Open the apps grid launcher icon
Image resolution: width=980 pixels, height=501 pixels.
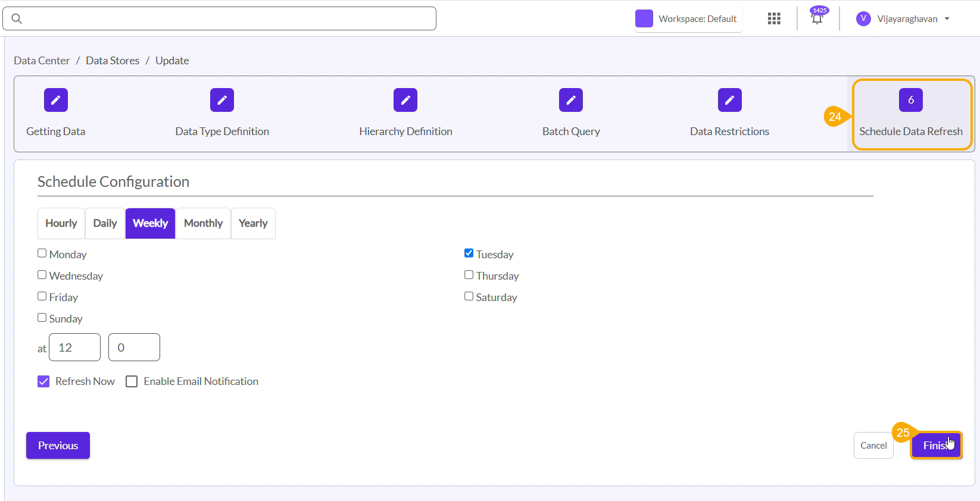pos(774,19)
